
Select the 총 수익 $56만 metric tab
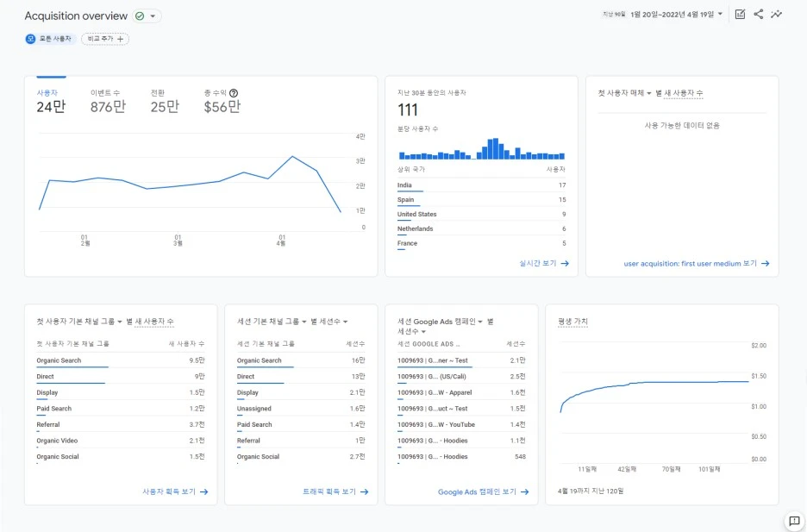pyautogui.click(x=222, y=101)
